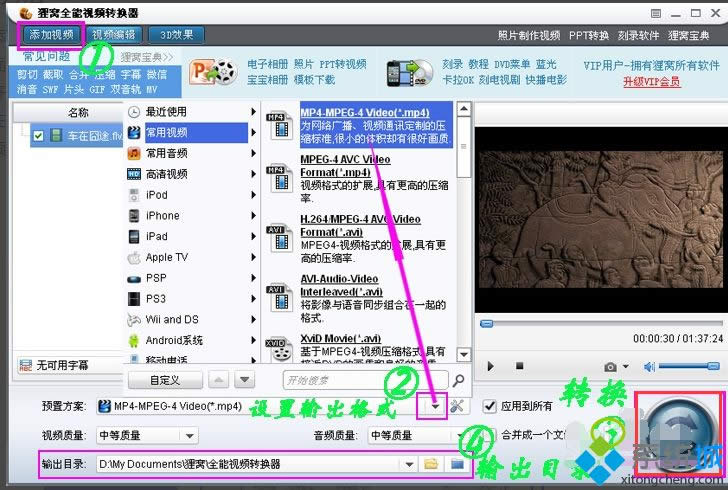Select the MPEG-4 AVC Video format icon

click(x=278, y=167)
